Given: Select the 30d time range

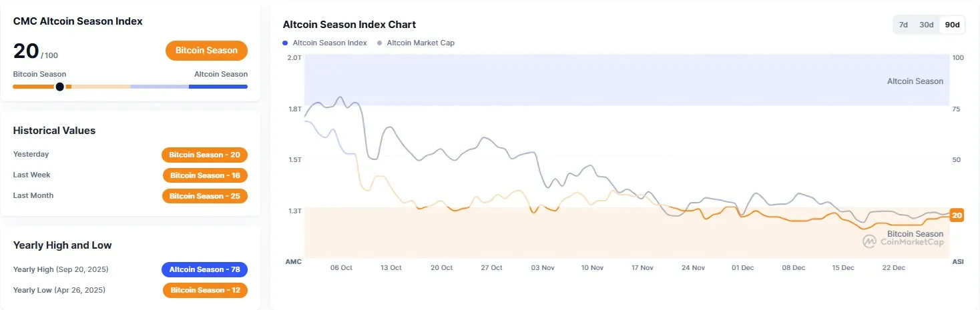Looking at the screenshot, I should [927, 25].
